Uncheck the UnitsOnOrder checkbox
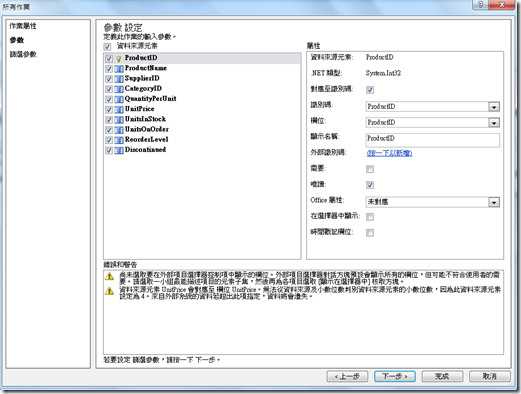 click(x=109, y=130)
